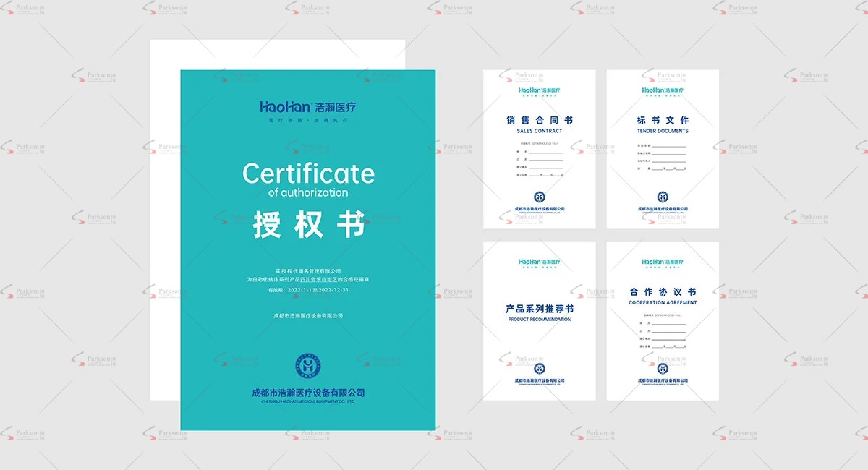Click the round seal on the Product Recommendation cover
868x470 pixels.
[540, 368]
